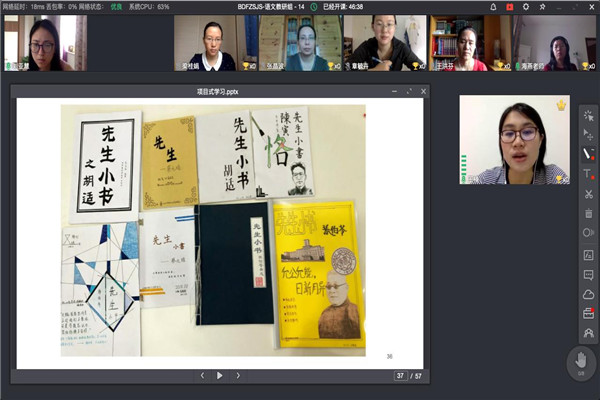Viewport: 600px width, 400px height.
Task: Activate the pen drawing tool
Action: point(588,154)
